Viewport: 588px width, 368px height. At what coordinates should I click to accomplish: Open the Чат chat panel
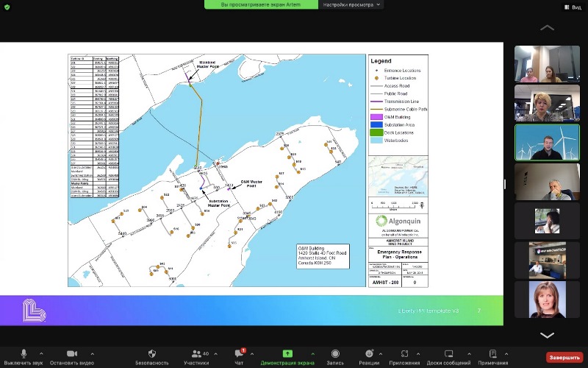[x=239, y=354]
